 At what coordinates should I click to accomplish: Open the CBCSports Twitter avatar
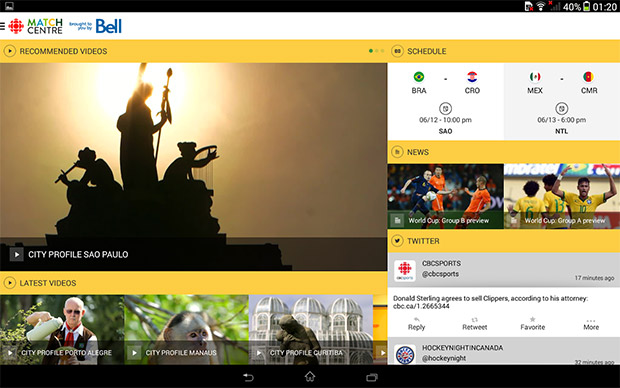tap(405, 271)
